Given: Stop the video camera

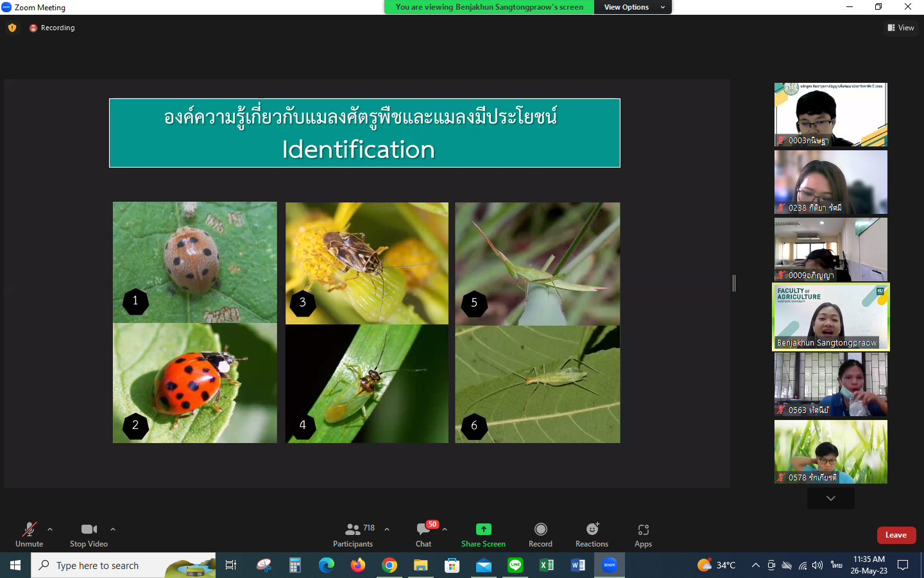Looking at the screenshot, I should coord(89,534).
